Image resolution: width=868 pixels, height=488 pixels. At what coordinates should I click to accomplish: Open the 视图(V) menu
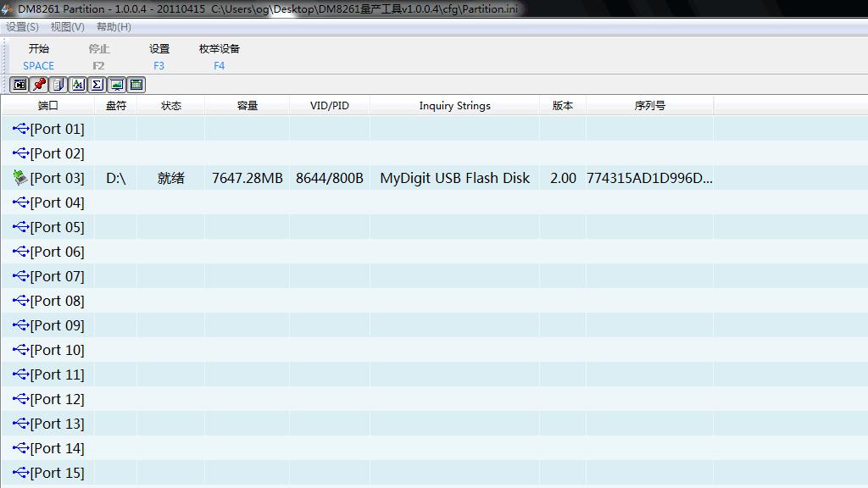(x=67, y=27)
